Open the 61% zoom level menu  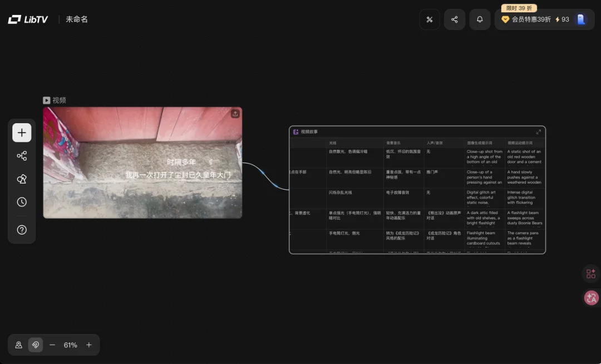pos(70,345)
